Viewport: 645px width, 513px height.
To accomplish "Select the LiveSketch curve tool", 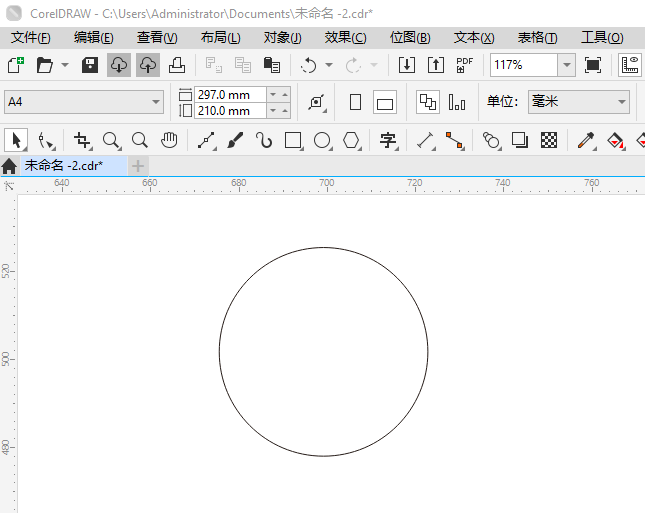I will (264, 141).
